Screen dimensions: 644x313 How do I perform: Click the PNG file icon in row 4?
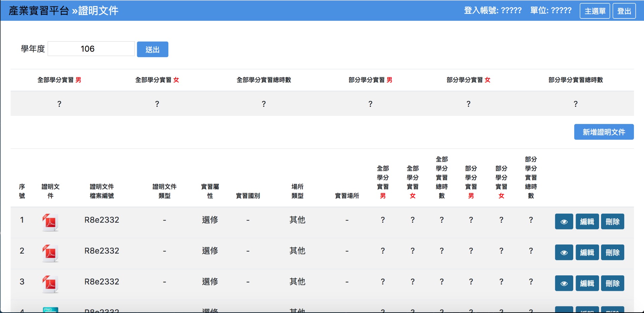tap(50, 310)
